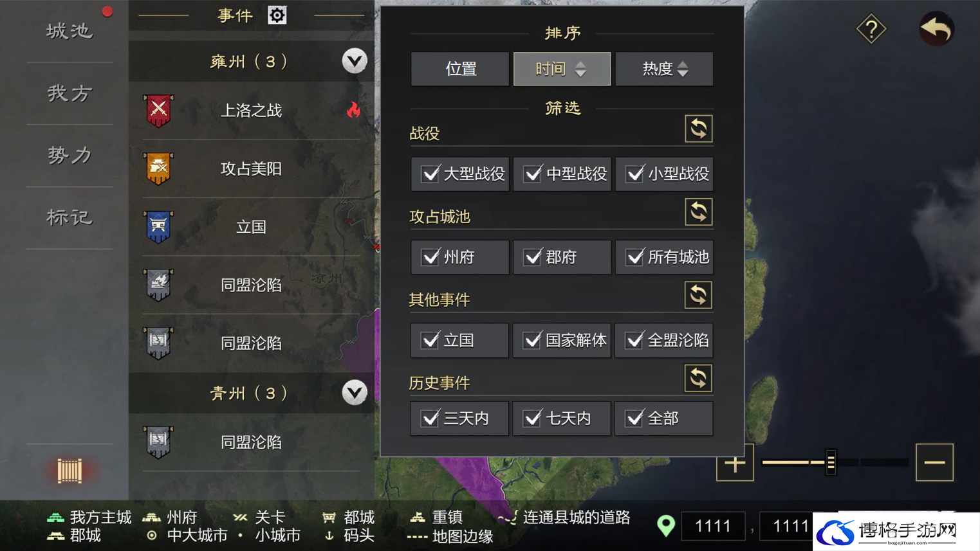Screen dimensions: 980x551
Task: Click the map zoom slider handle
Action: (x=831, y=462)
